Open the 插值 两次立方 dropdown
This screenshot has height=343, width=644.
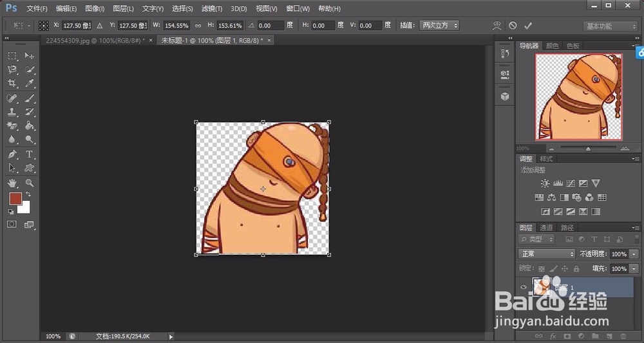[x=439, y=26]
